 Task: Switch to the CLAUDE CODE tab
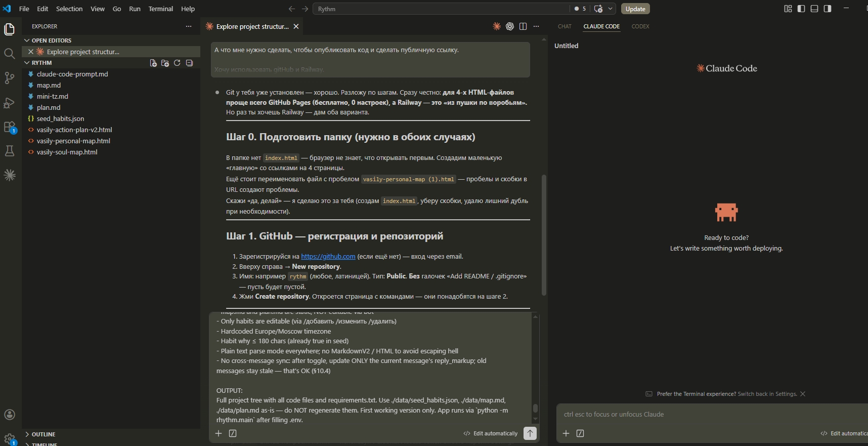(601, 26)
